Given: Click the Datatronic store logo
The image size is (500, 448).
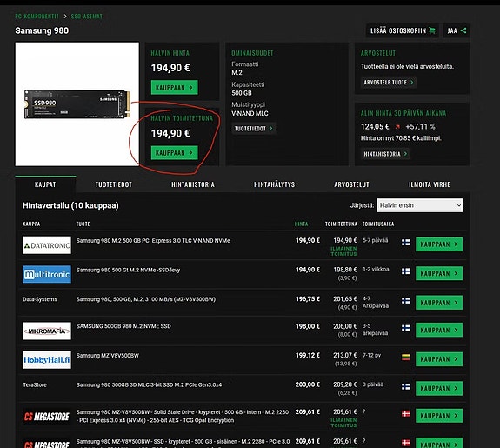Looking at the screenshot, I should (x=47, y=245).
